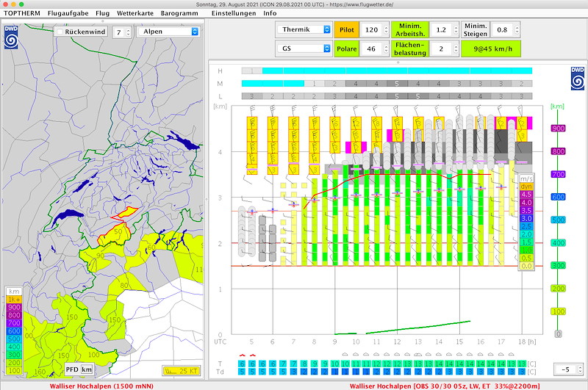Viewport: 588px width, 390px height.
Task: Toggle the PFD km button
Action: [79, 369]
